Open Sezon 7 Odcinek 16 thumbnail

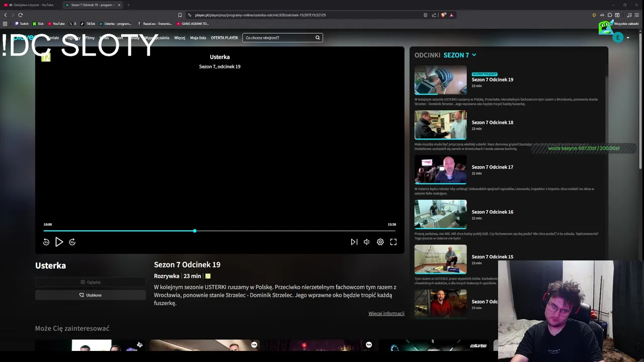click(440, 214)
